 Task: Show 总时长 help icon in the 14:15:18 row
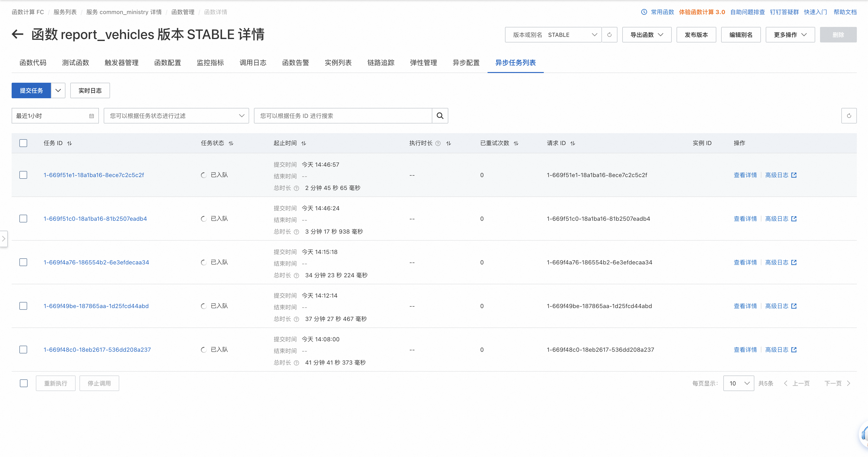click(x=296, y=276)
